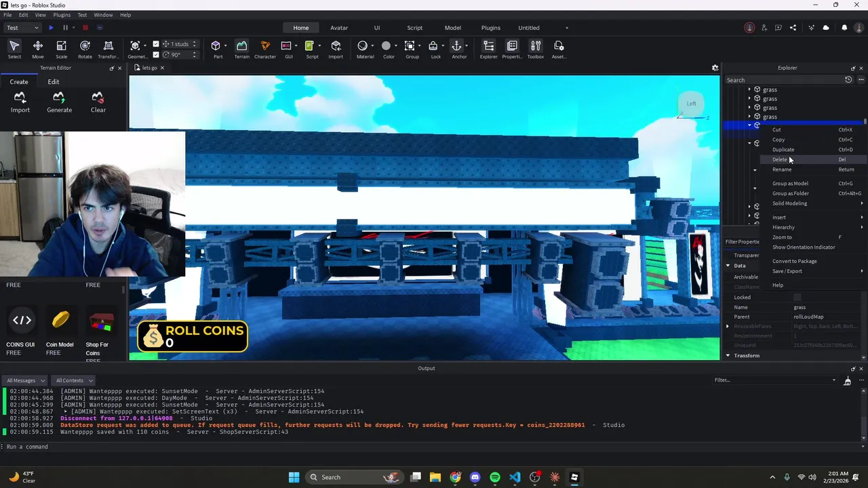This screenshot has width=868, height=488.
Task: Start the playtest with the blue Play button
Action: pos(51,28)
